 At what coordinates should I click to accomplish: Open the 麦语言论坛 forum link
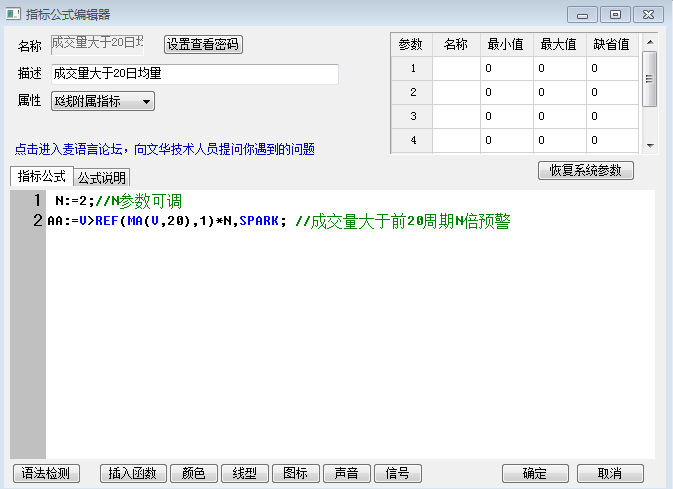click(165, 149)
